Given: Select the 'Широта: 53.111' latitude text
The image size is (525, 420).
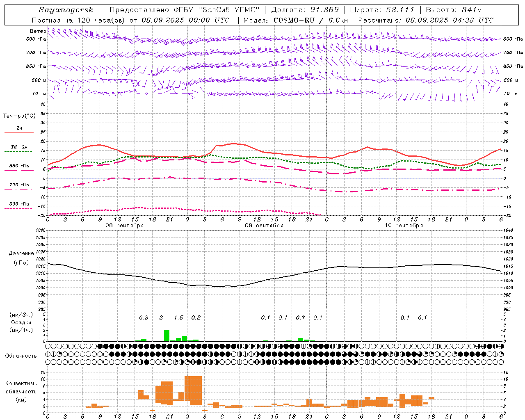Looking at the screenshot, I should pos(382,10).
